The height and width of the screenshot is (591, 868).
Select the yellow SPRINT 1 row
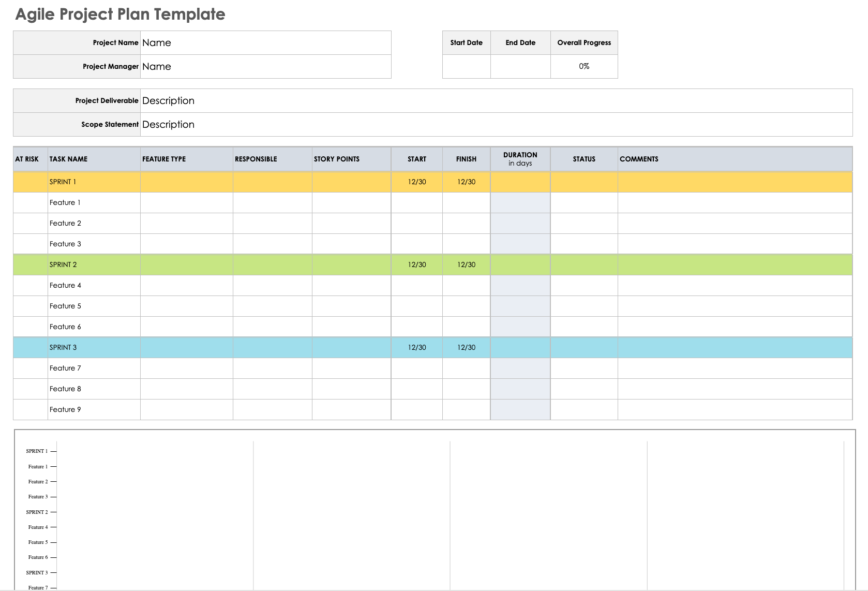207,182
